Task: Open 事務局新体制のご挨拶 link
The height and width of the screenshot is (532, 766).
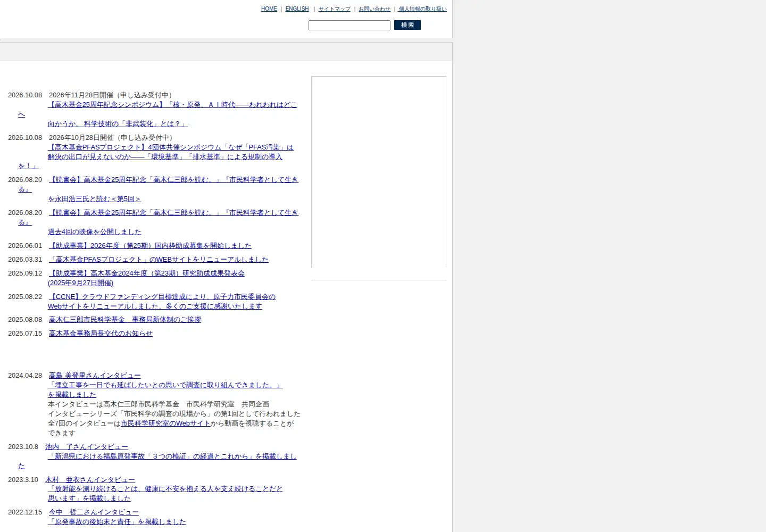Action: point(125,320)
